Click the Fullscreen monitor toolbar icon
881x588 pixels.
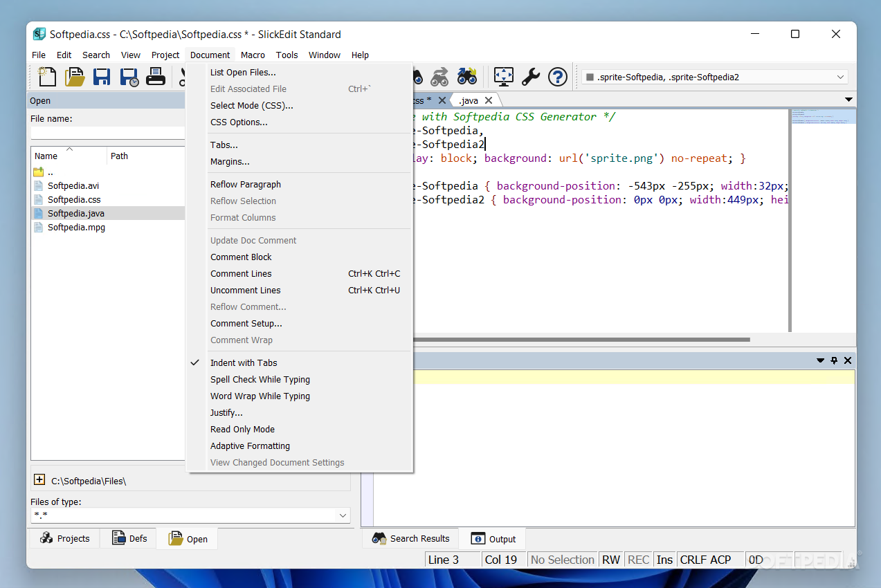(x=504, y=76)
